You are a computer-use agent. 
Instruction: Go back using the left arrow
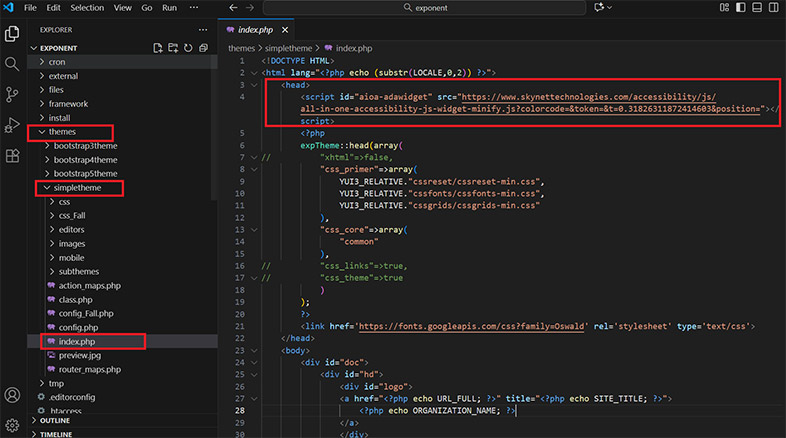233,8
